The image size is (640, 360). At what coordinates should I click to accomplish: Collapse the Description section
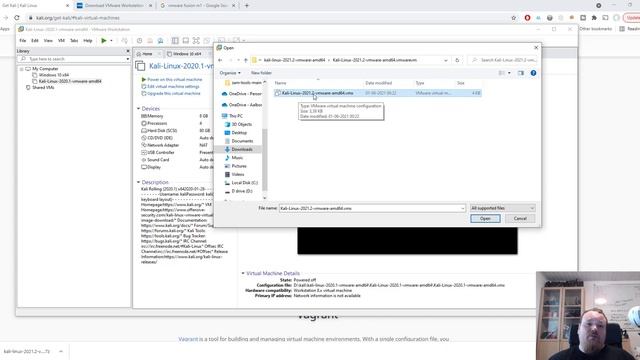[x=138, y=182]
